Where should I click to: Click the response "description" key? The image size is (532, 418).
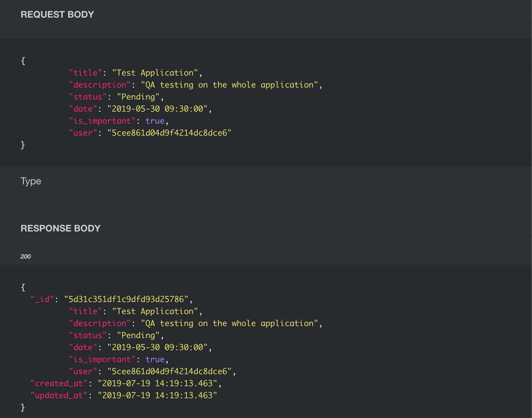100,323
